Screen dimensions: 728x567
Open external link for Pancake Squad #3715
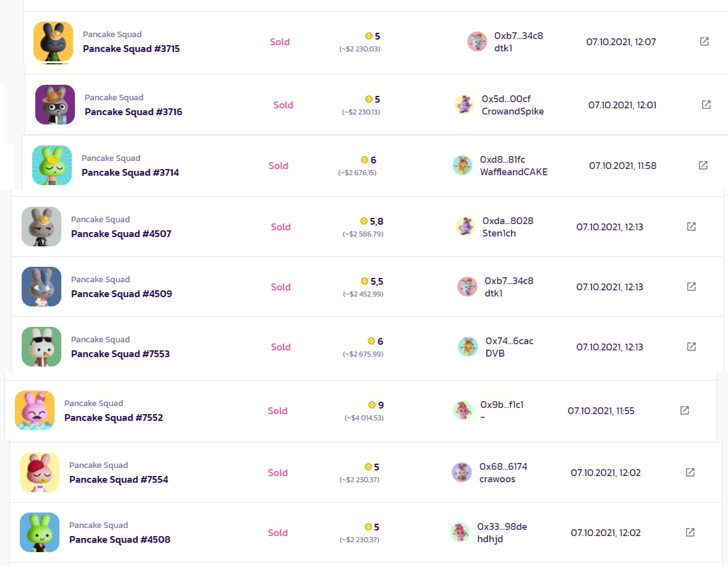704,42
